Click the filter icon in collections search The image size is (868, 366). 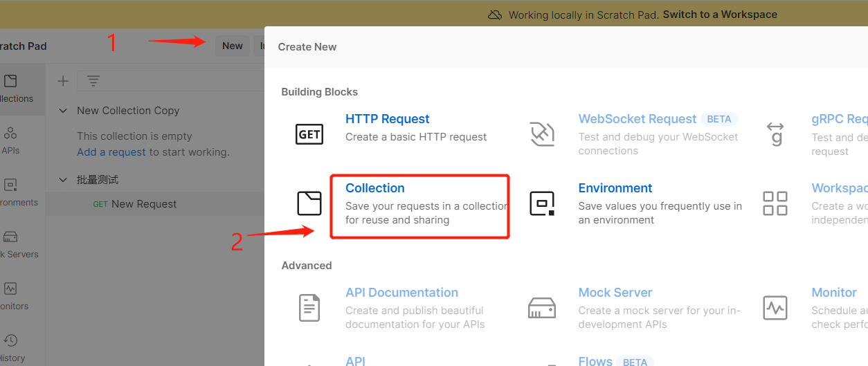(93, 81)
